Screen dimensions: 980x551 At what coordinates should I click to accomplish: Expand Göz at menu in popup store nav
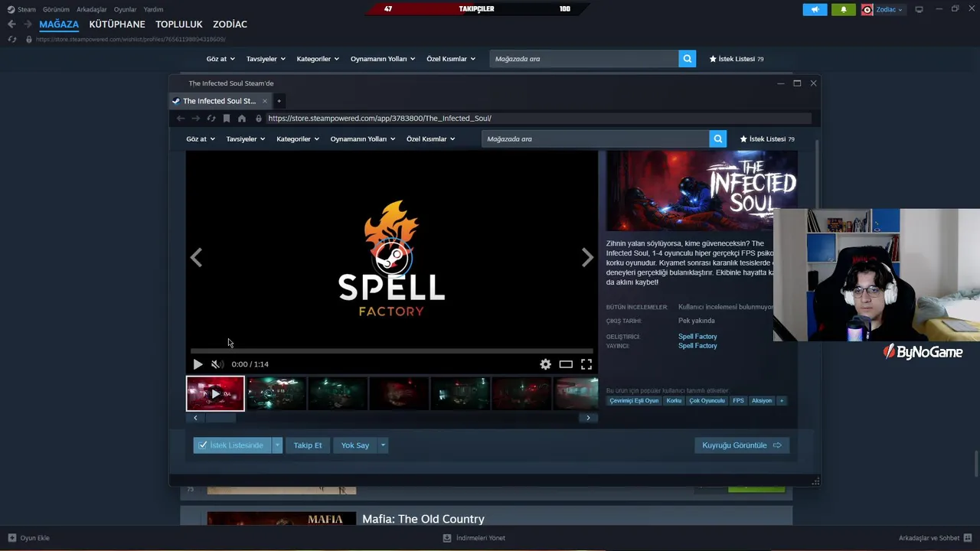point(201,139)
